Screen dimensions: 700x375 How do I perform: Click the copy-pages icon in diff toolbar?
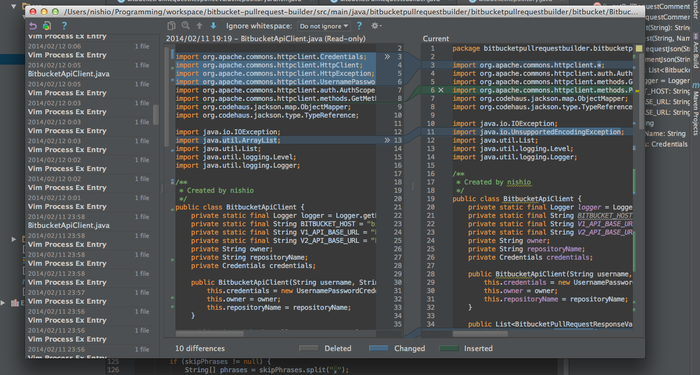click(x=171, y=26)
